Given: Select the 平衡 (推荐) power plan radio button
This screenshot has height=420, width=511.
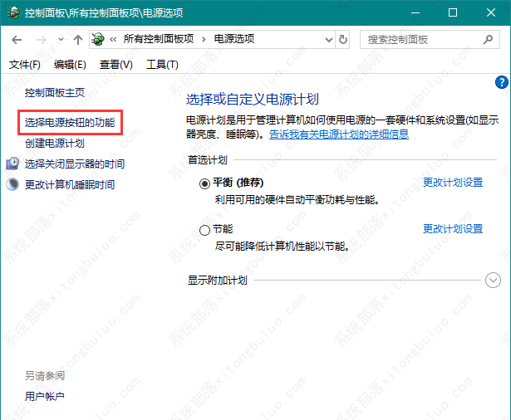Looking at the screenshot, I should tap(204, 183).
